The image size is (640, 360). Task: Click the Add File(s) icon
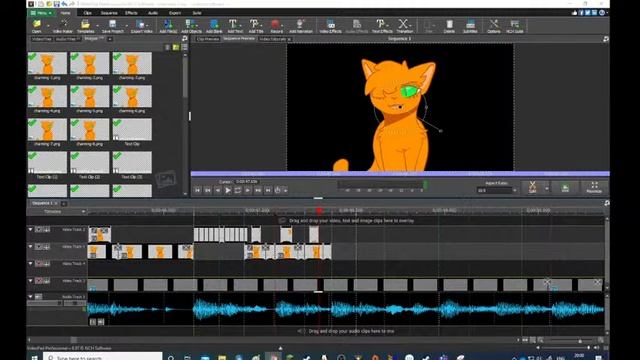click(x=168, y=26)
